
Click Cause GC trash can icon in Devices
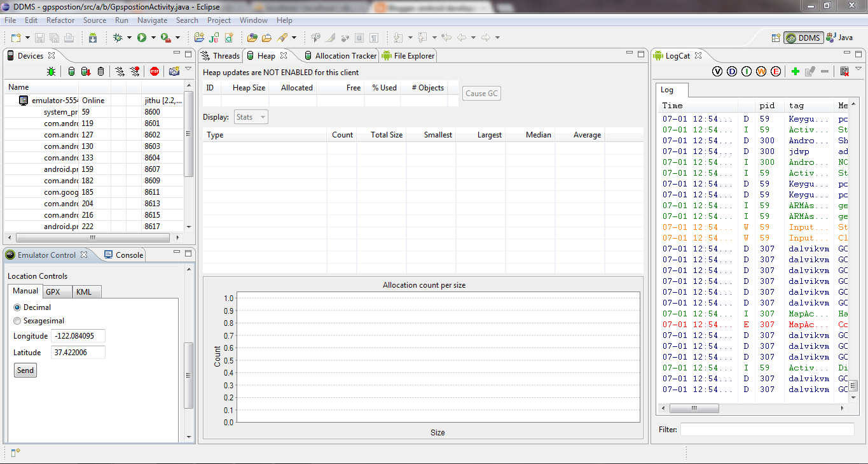(x=101, y=71)
